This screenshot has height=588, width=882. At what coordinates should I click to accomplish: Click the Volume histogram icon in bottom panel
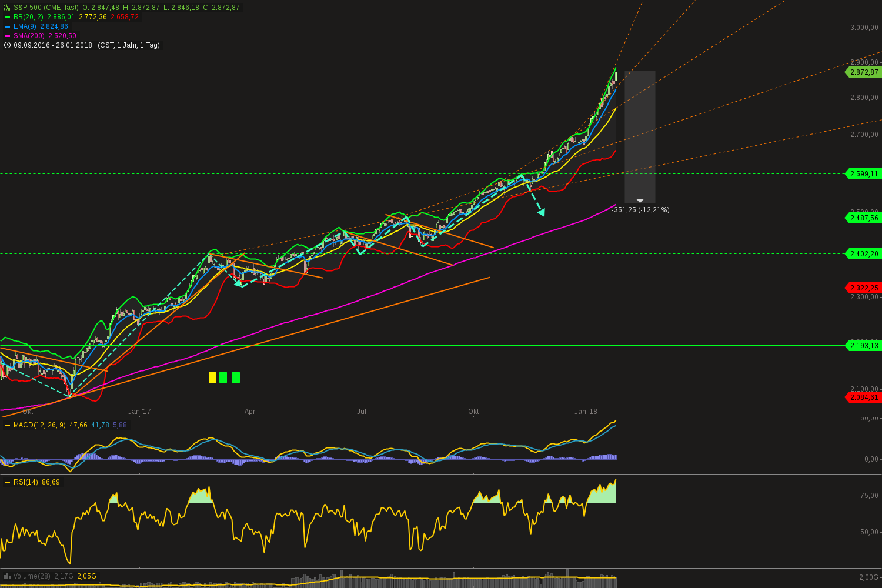(x=6, y=576)
